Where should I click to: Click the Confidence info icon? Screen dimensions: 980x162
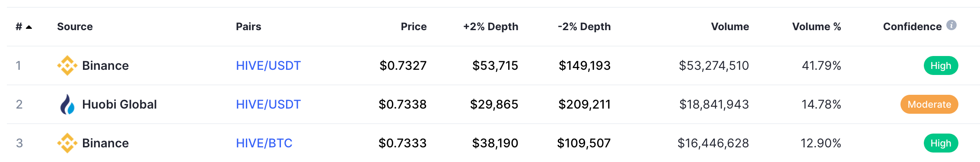point(951,25)
